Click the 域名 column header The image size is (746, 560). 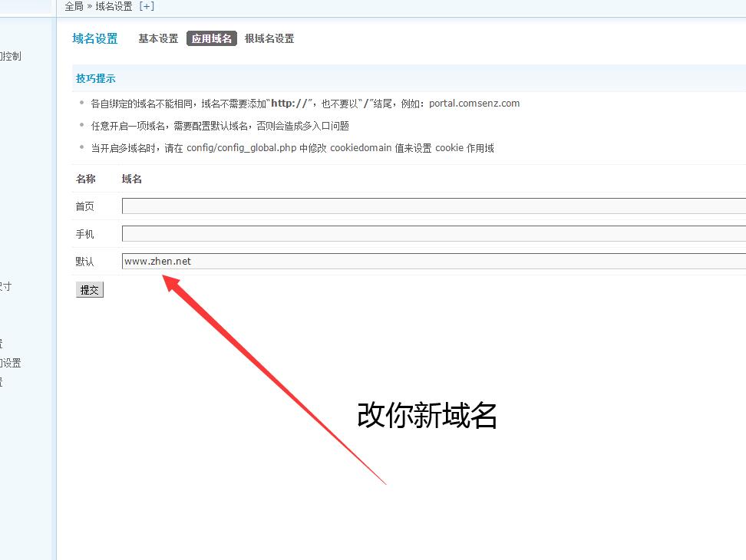[132, 179]
